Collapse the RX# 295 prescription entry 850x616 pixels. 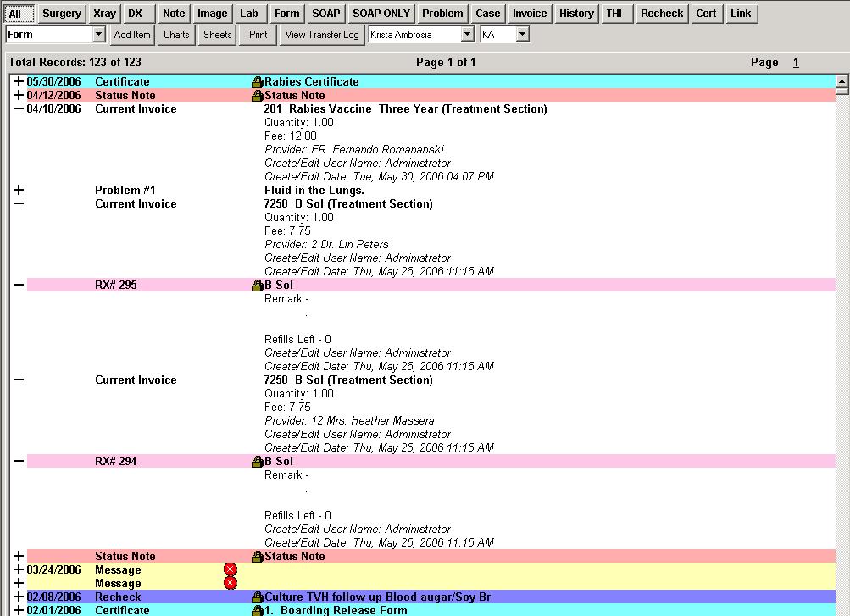tap(19, 286)
